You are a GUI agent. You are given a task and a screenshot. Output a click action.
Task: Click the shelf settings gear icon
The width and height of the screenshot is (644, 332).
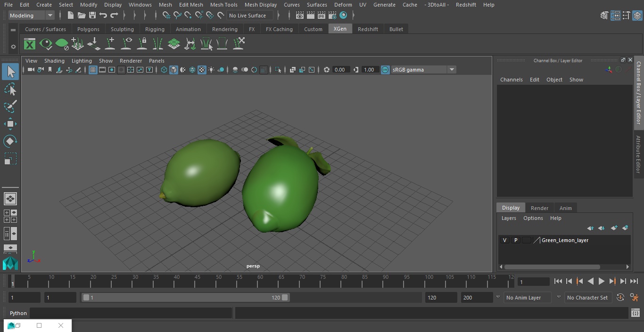click(x=13, y=47)
